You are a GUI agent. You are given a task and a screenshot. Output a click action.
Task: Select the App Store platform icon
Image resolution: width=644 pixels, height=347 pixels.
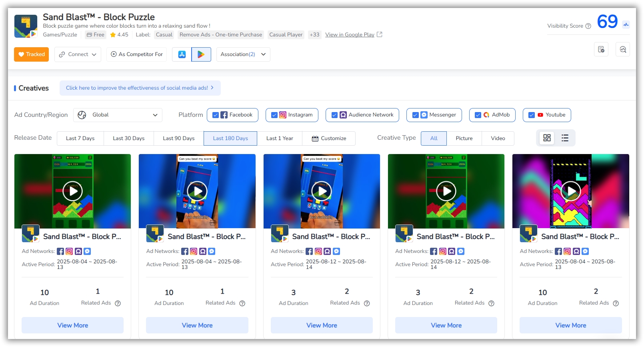(x=182, y=54)
